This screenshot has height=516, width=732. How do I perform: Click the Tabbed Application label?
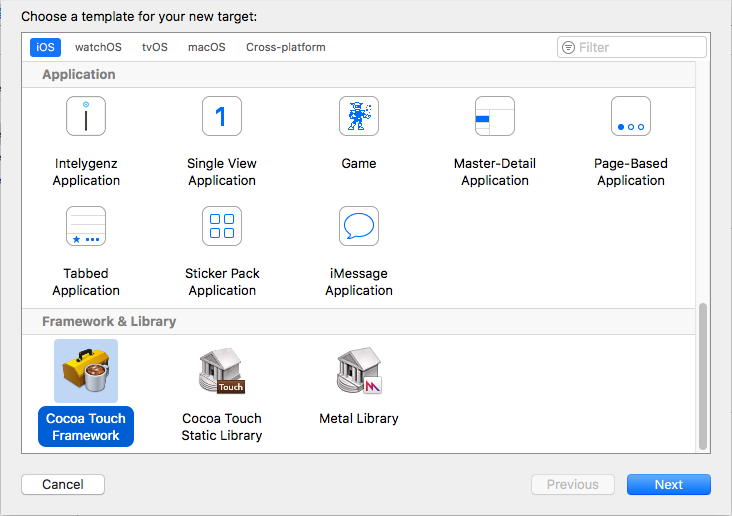(x=86, y=282)
